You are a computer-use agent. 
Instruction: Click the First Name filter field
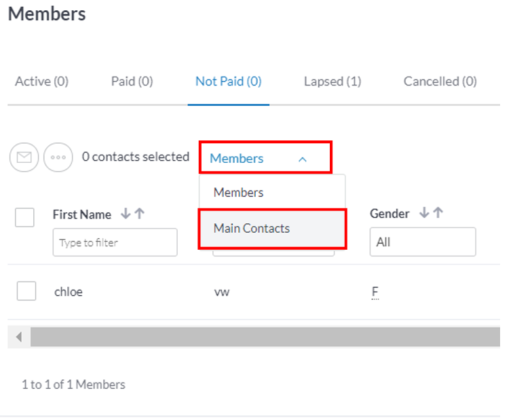pyautogui.click(x=115, y=242)
